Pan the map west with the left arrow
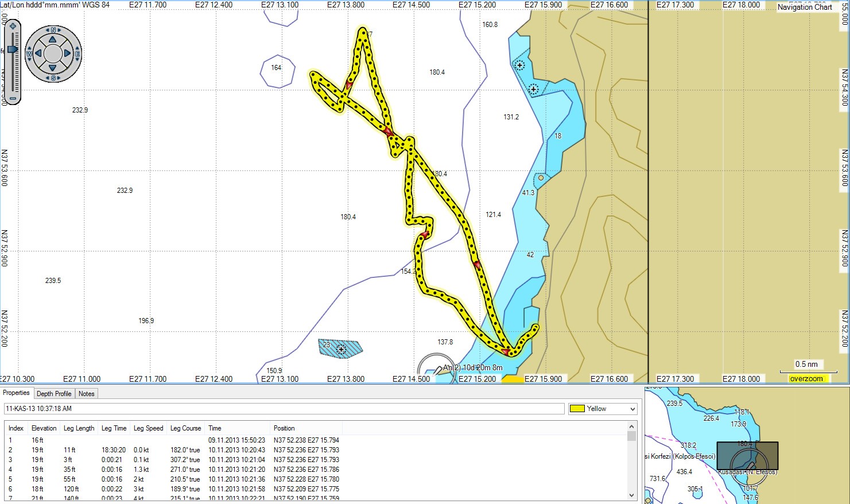 [38, 53]
